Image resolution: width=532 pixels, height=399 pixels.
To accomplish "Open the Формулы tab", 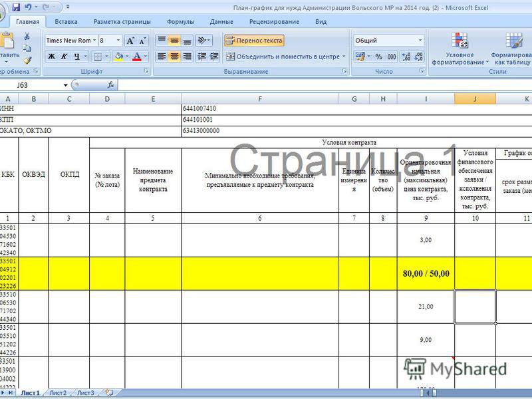I will pyautogui.click(x=180, y=22).
